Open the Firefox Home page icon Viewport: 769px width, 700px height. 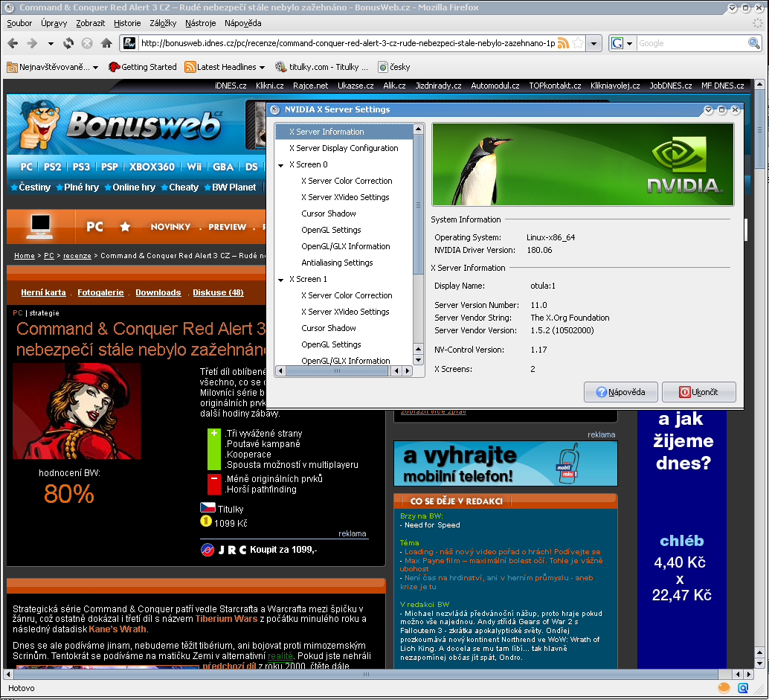106,43
